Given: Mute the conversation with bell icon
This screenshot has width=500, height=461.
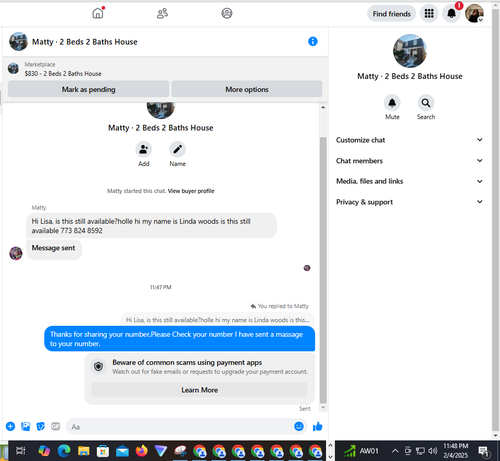Looking at the screenshot, I should tap(392, 103).
